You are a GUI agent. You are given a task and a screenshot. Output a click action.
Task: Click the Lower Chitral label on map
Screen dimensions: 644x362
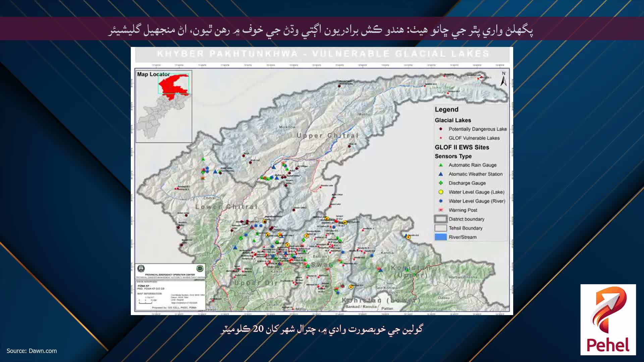pos(226,207)
